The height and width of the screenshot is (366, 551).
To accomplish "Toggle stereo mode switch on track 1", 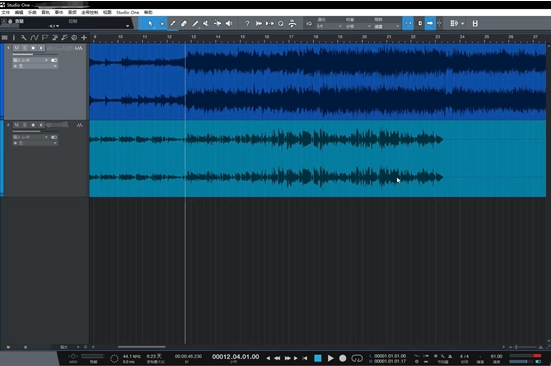I will pos(54,60).
